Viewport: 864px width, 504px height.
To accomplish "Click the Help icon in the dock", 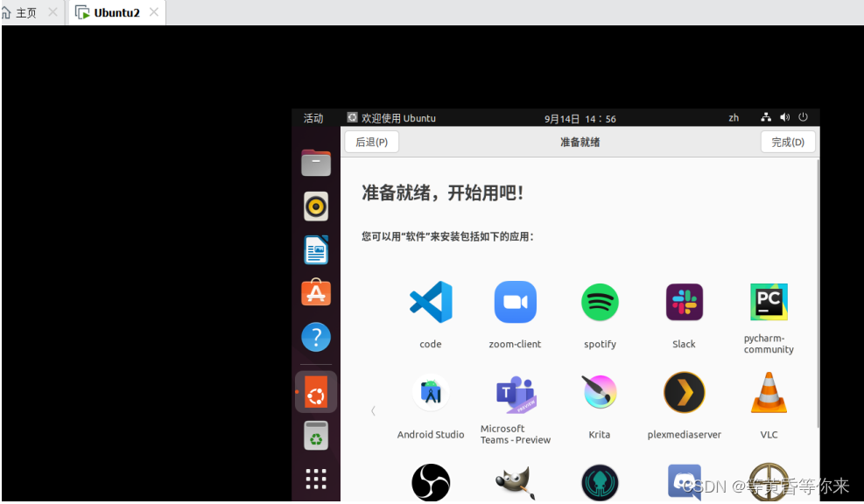I will click(x=316, y=337).
